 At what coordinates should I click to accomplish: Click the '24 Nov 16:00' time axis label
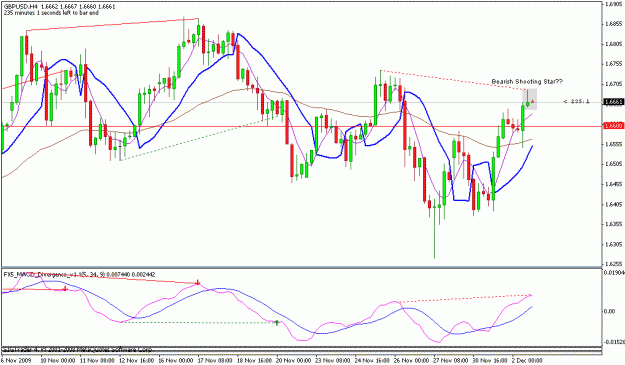point(371,360)
